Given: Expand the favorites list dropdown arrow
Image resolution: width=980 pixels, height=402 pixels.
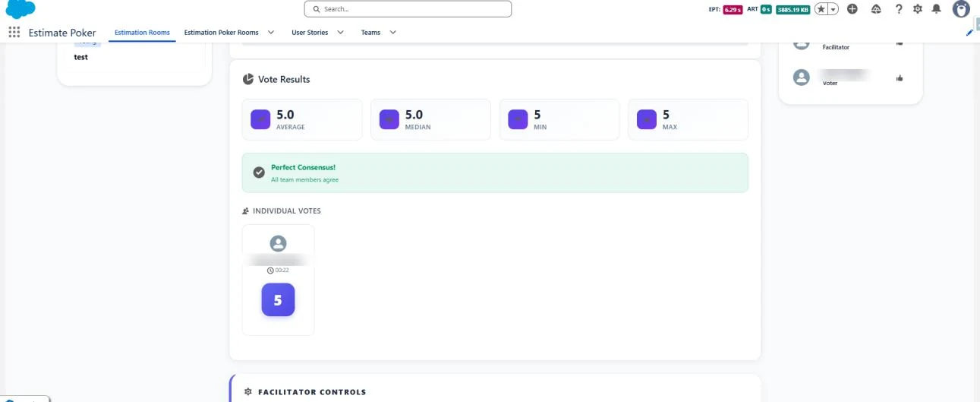Looking at the screenshot, I should point(833,9).
